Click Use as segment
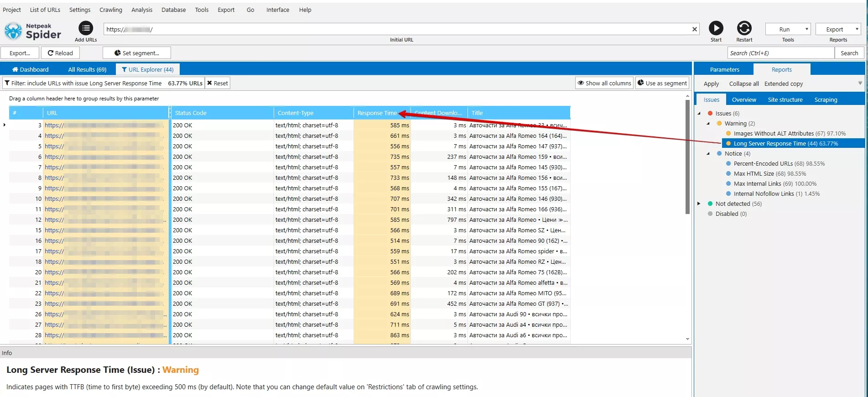 (x=662, y=83)
